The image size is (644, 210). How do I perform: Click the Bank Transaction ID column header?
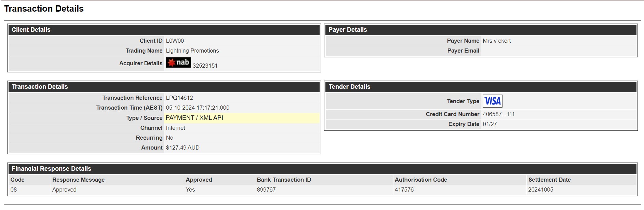point(284,180)
